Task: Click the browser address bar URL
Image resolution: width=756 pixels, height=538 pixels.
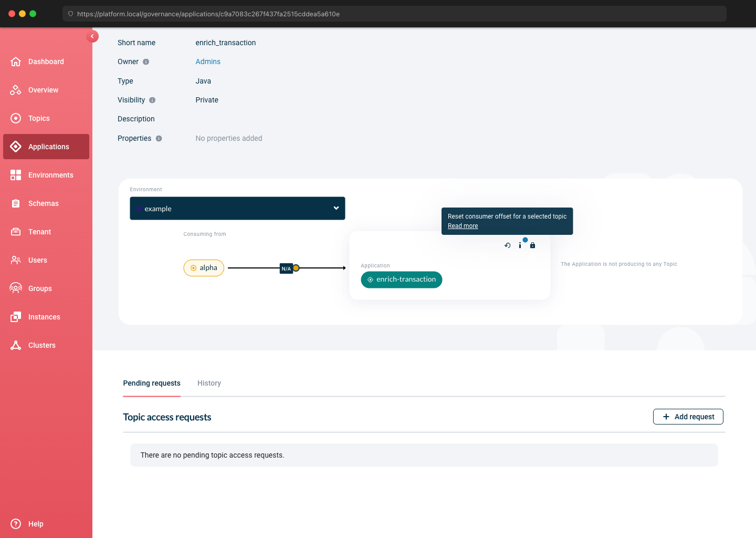Action: 208,14
